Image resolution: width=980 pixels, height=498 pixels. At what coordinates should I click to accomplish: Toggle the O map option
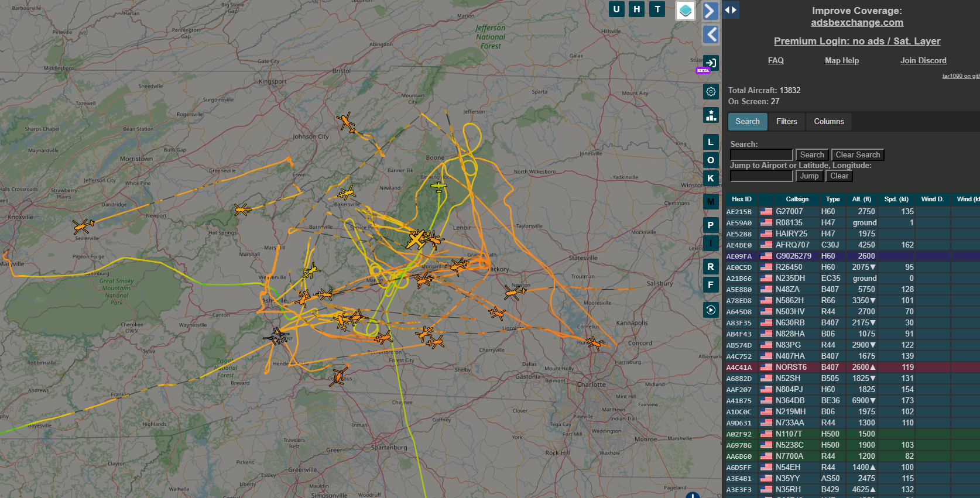pyautogui.click(x=711, y=160)
